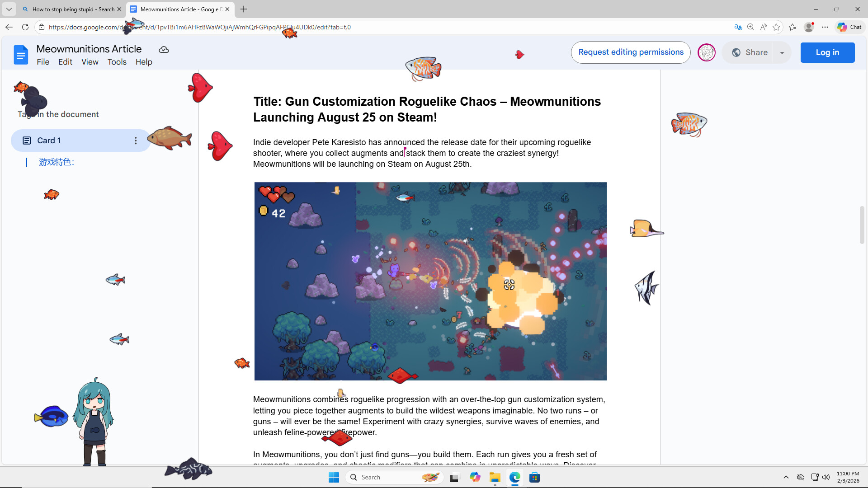The height and width of the screenshot is (488, 868).
Task: Open the browser profile avatar
Action: click(809, 27)
